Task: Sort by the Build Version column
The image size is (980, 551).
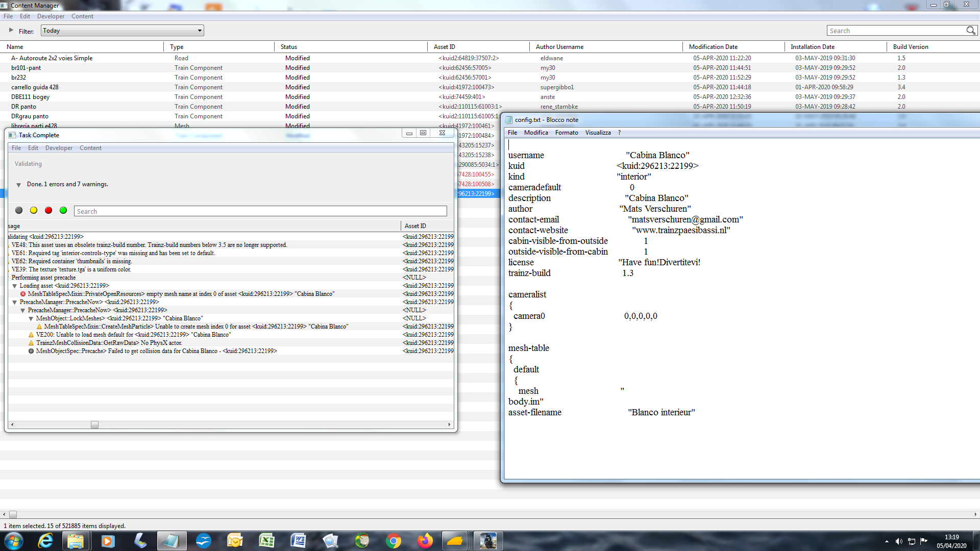Action: click(x=933, y=47)
